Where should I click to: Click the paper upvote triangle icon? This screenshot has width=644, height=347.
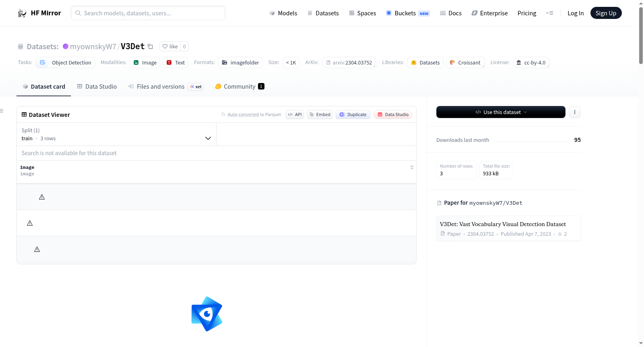(560, 234)
